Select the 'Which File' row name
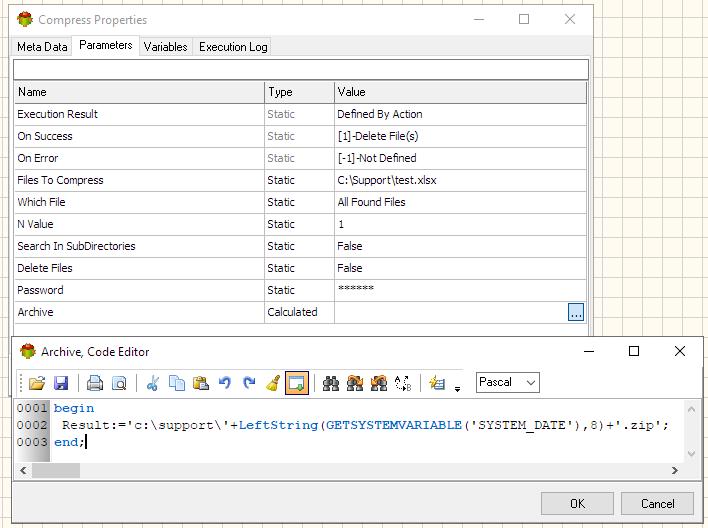This screenshot has height=528, width=708. point(139,202)
